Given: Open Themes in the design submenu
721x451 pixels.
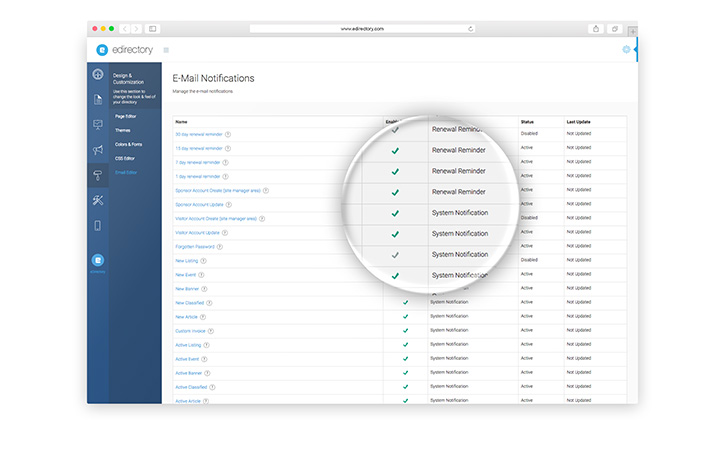Looking at the screenshot, I should (123, 130).
